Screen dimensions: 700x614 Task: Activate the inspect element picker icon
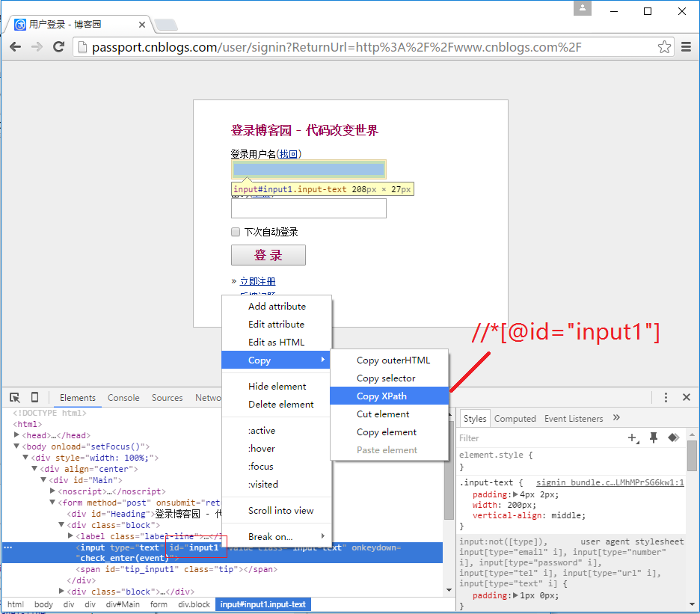[15, 397]
